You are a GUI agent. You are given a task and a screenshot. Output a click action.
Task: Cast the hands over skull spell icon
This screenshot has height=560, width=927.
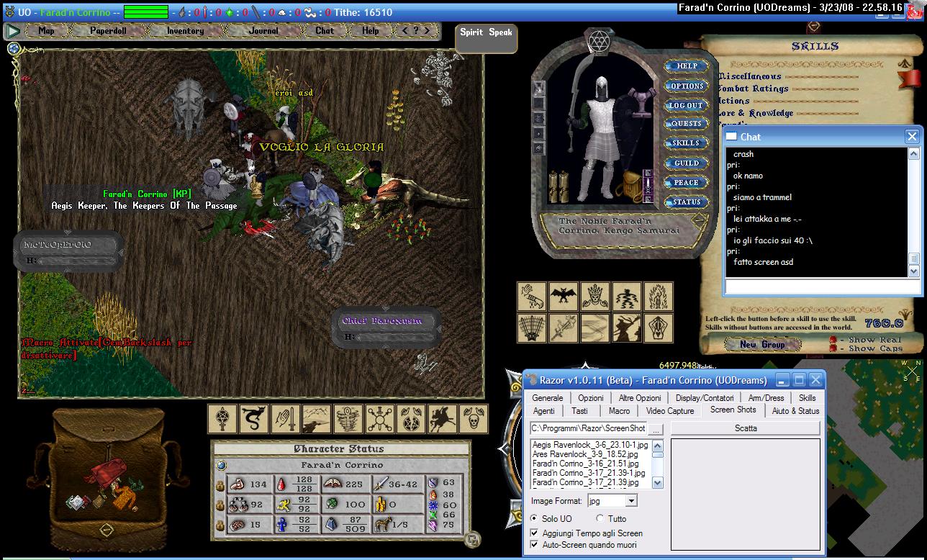point(474,419)
